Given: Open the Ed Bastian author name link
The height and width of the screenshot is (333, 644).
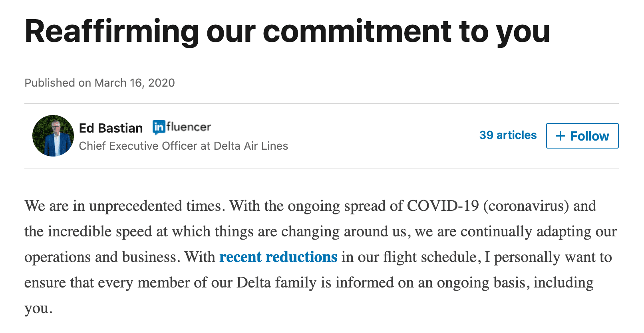Looking at the screenshot, I should point(111,128).
